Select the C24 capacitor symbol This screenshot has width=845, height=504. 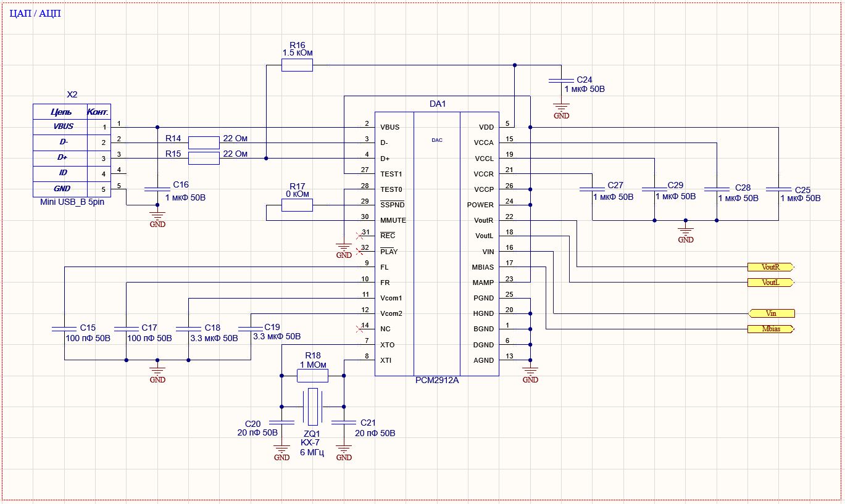[561, 81]
